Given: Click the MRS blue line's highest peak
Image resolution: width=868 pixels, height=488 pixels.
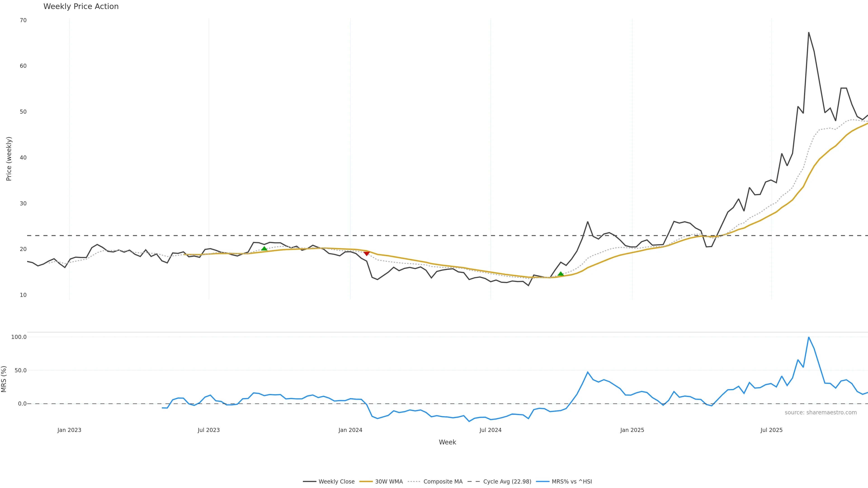Looking at the screenshot, I should [809, 337].
